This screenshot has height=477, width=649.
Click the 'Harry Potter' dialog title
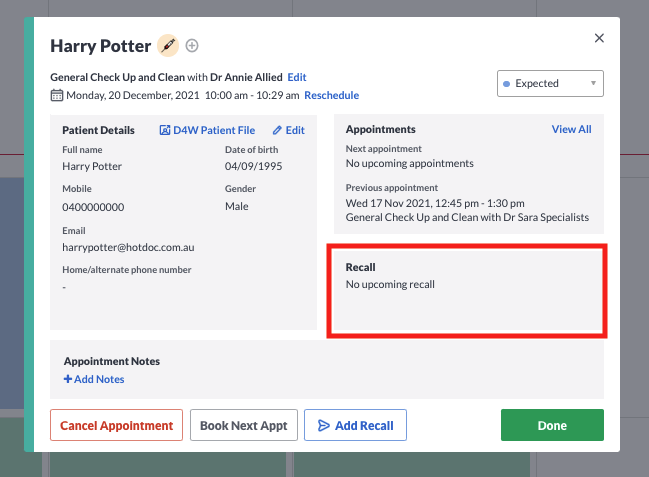[101, 46]
